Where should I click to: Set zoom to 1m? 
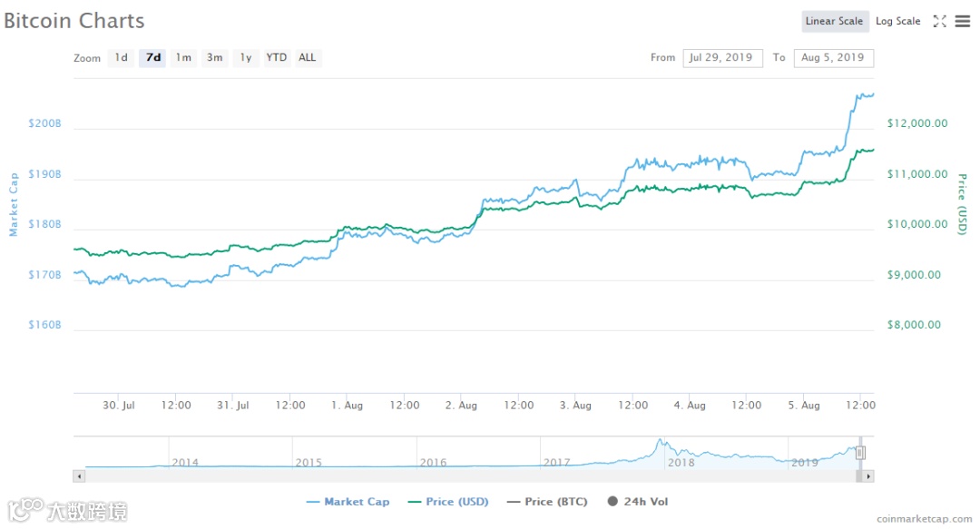183,57
